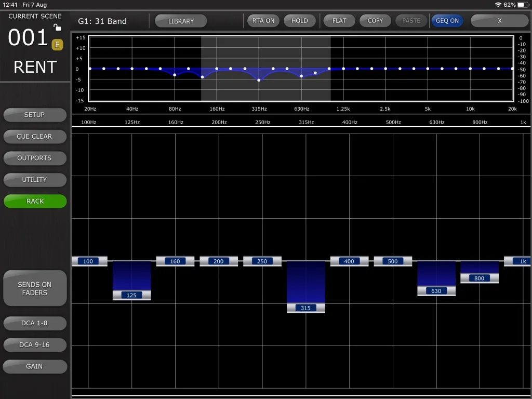Select the 250 Hz band fader
The image size is (532, 399).
tap(262, 261)
